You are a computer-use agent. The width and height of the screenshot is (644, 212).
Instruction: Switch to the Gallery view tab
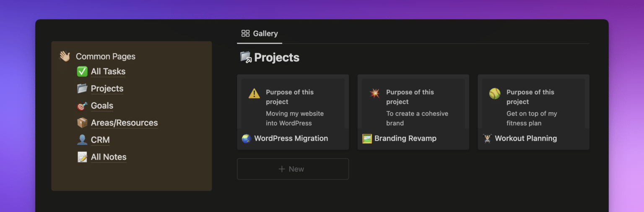[x=260, y=34]
